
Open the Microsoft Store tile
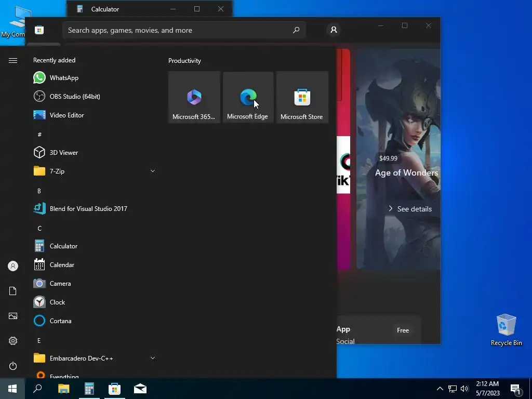302,97
